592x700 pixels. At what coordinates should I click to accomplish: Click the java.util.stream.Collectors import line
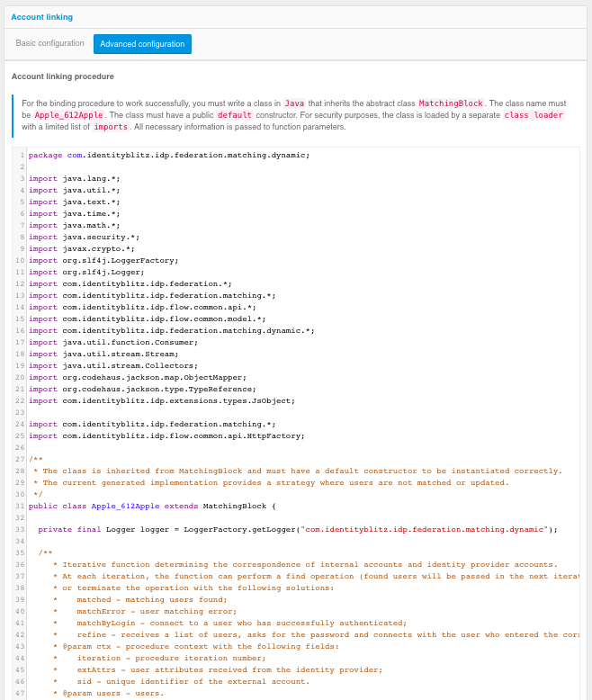(113, 365)
